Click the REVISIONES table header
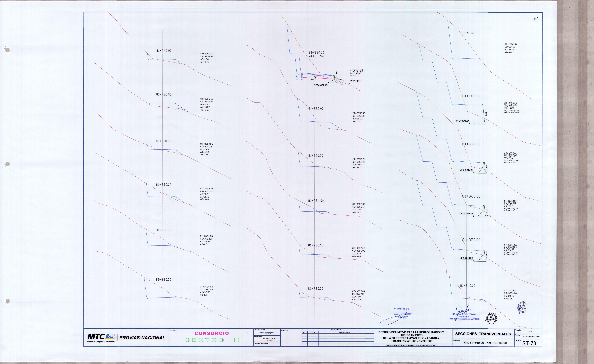The height and width of the screenshot is (364, 594). coord(336,330)
